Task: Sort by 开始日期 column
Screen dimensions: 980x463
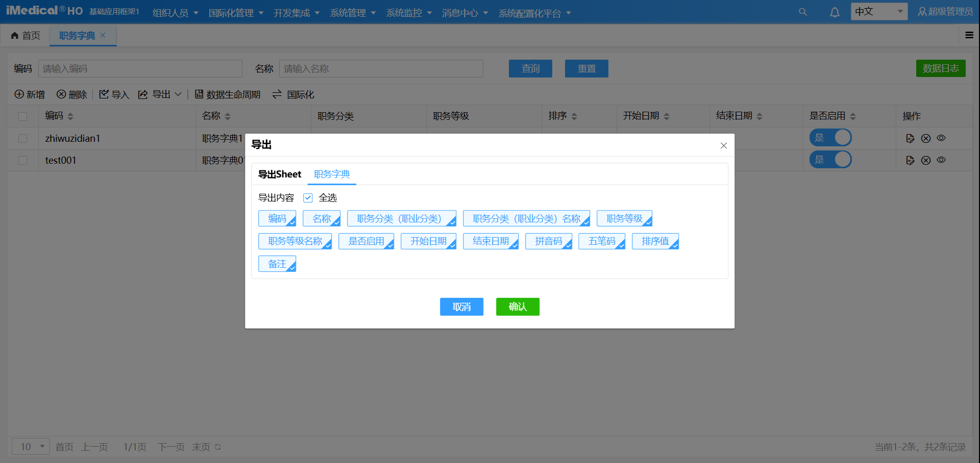Action: tap(667, 116)
